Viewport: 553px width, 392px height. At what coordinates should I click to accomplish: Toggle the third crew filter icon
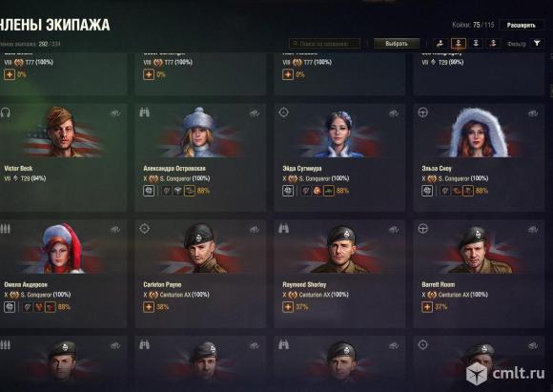tap(476, 44)
